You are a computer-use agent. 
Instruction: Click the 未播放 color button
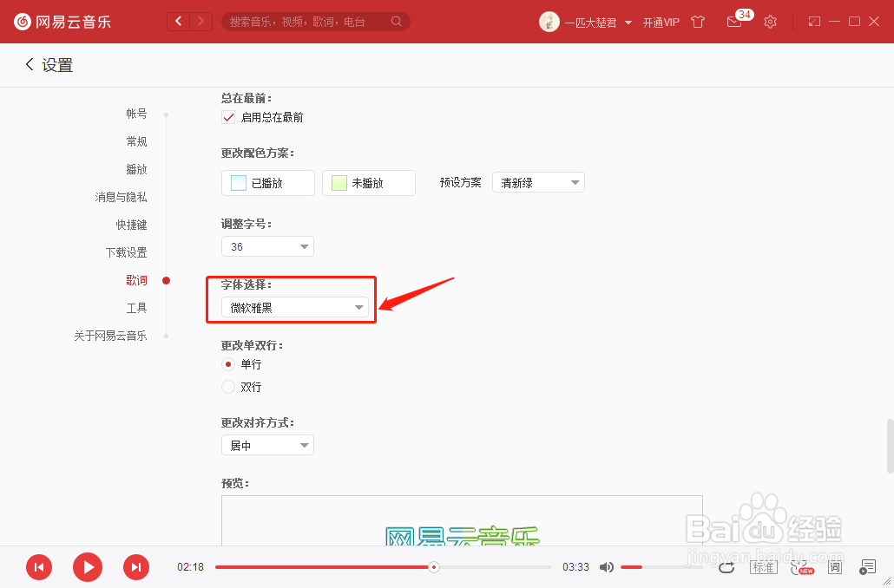(369, 183)
